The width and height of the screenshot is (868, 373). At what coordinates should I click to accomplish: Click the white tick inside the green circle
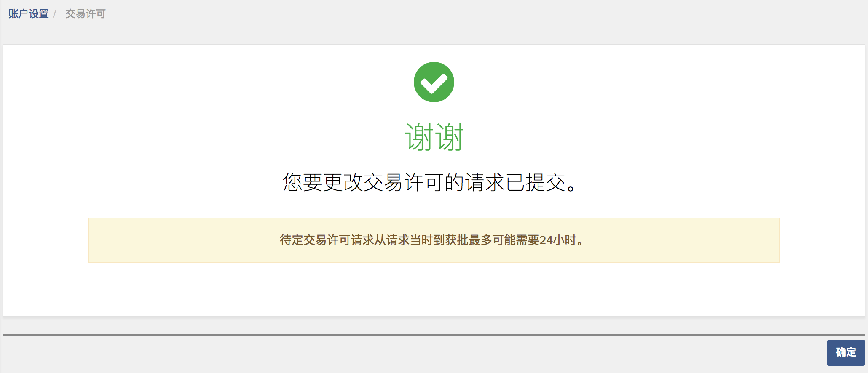pyautogui.click(x=434, y=83)
